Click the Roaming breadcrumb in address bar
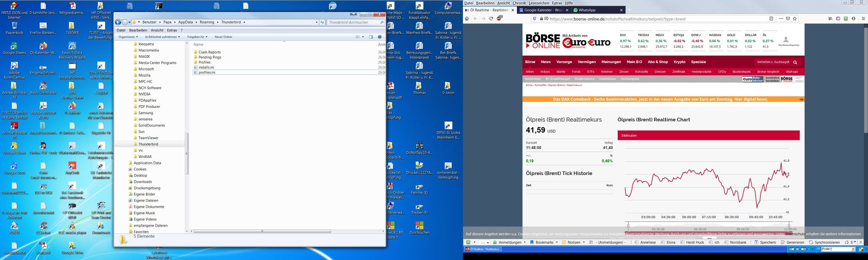 coord(207,22)
